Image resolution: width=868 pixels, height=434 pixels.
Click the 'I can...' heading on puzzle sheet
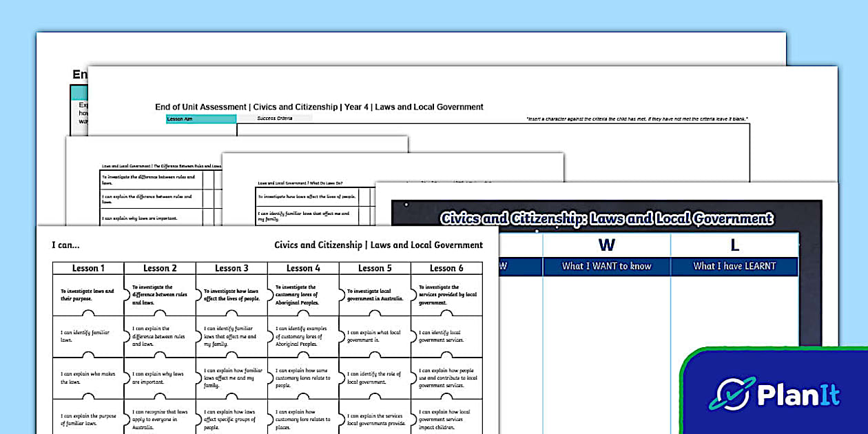(65, 245)
